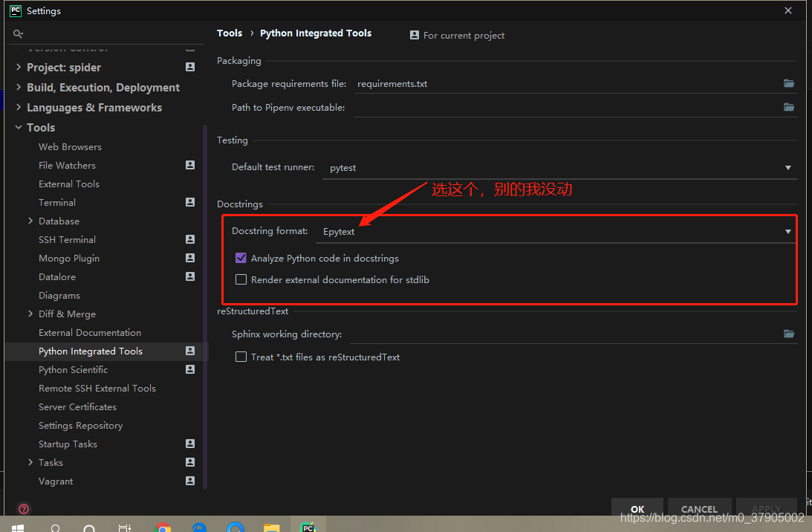Switch to PyCharm in the taskbar
The image size is (812, 532).
pos(308,527)
